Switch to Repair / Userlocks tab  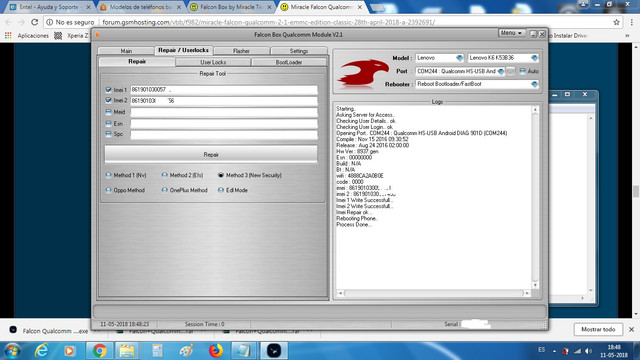(183, 50)
